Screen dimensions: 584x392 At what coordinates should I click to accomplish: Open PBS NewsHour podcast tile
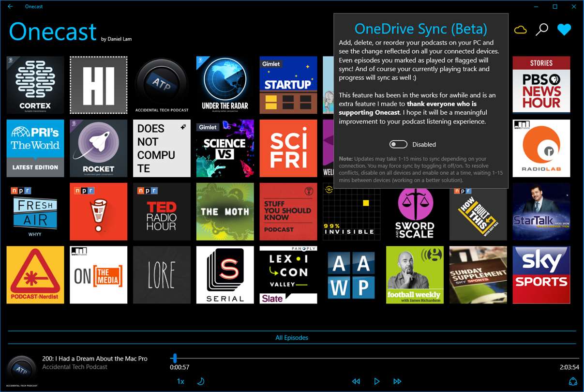tap(541, 85)
